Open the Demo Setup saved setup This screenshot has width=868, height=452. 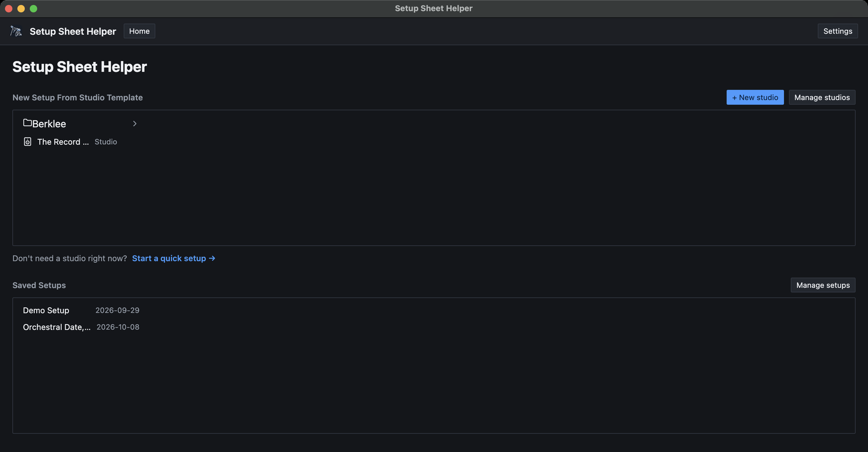[46, 311]
